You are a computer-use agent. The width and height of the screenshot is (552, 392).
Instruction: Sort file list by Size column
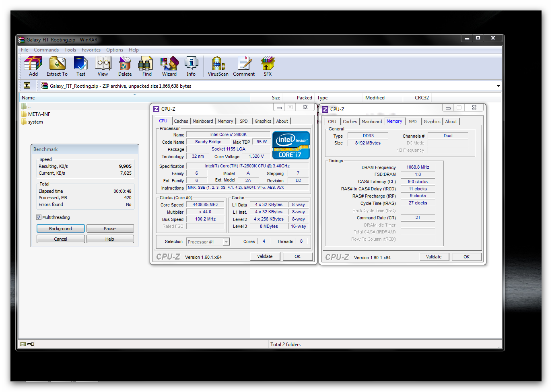click(x=266, y=98)
